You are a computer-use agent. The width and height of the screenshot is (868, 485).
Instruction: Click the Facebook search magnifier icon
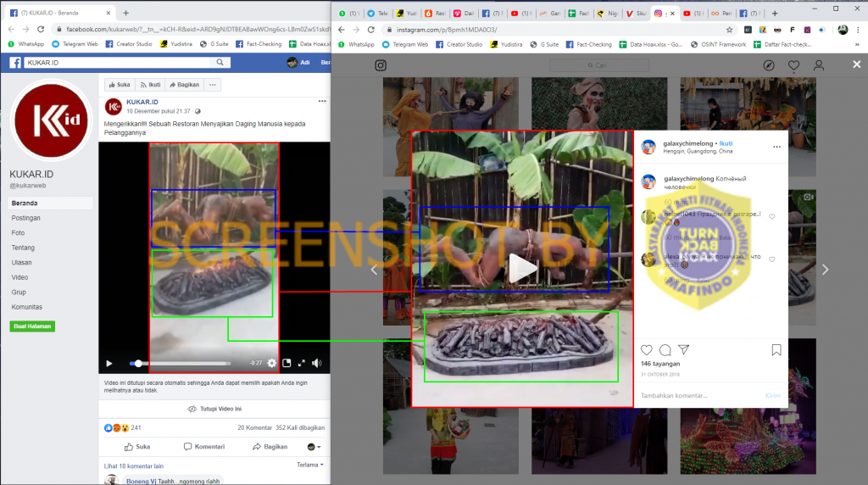coord(220,63)
